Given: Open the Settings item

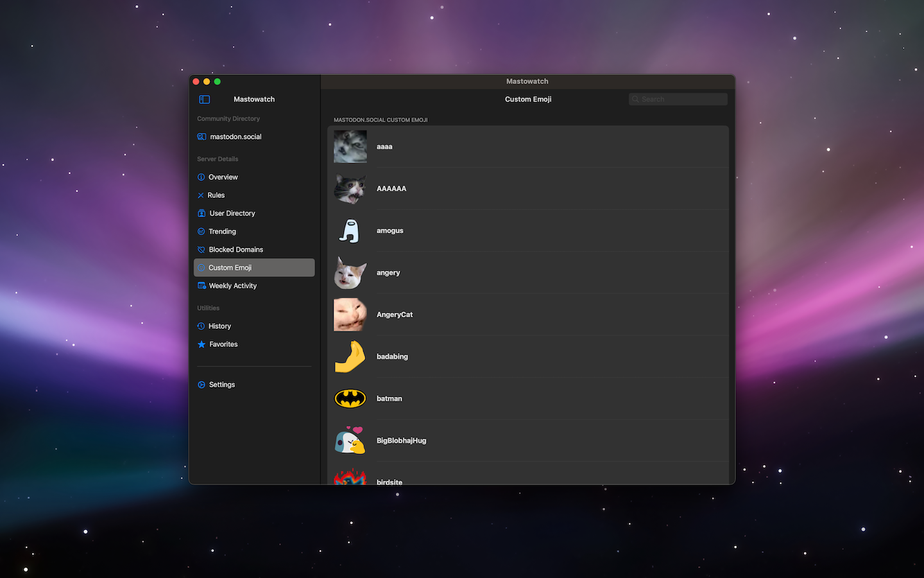Looking at the screenshot, I should (x=254, y=385).
